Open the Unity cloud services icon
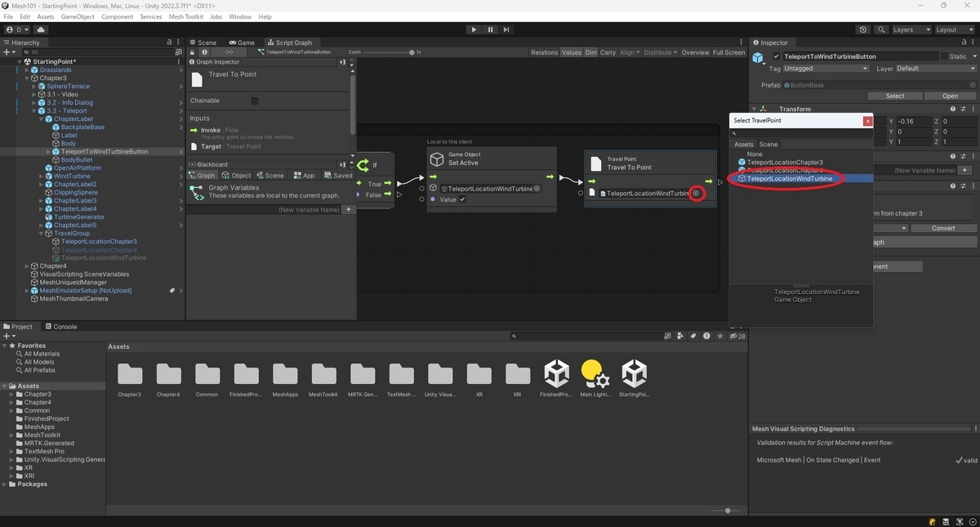Viewport: 980px width, 527px height. pos(41,29)
